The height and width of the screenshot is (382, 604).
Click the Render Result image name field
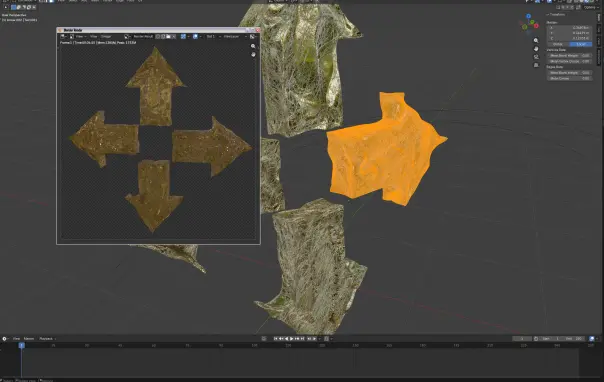143,37
